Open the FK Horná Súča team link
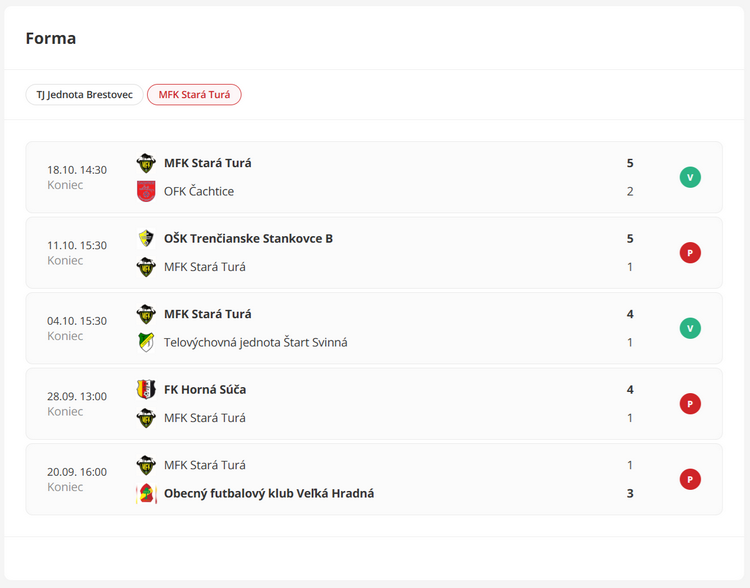The width and height of the screenshot is (750, 588). tap(205, 390)
